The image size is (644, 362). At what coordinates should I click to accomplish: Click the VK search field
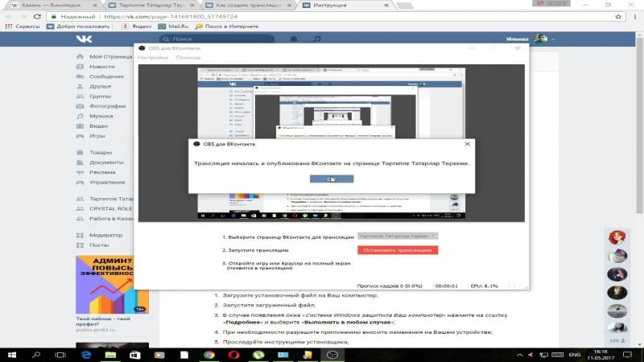pos(217,39)
